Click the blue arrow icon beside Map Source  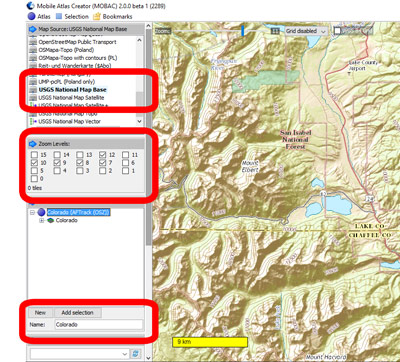point(33,29)
